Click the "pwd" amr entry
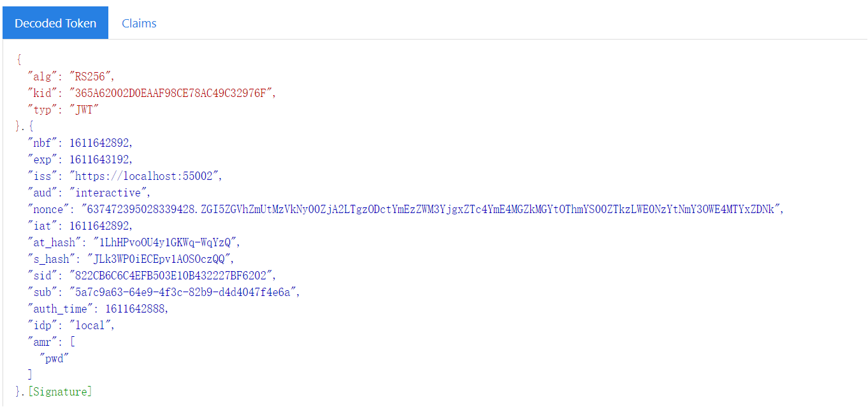 [54, 359]
